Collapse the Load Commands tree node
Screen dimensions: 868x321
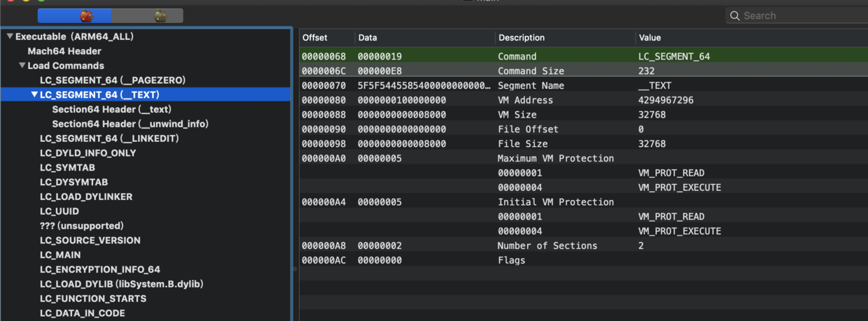[x=22, y=66]
